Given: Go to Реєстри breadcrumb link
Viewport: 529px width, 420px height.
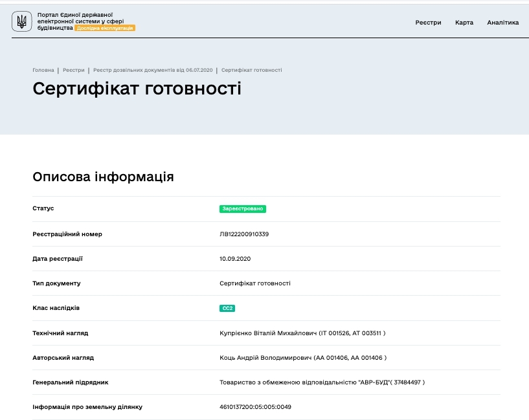Looking at the screenshot, I should [74, 70].
